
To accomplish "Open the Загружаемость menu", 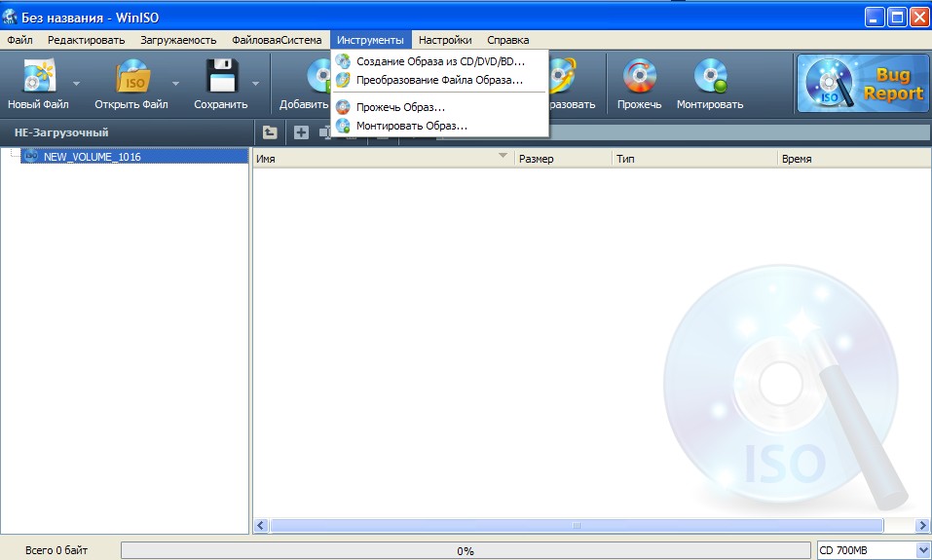I will click(178, 40).
